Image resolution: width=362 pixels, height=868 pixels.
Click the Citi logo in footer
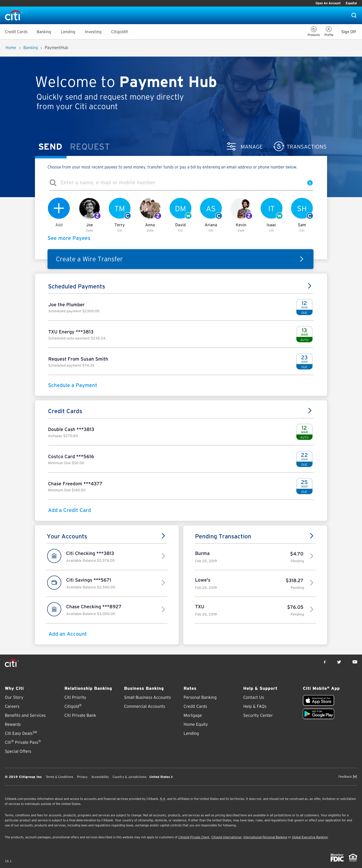coord(12,663)
